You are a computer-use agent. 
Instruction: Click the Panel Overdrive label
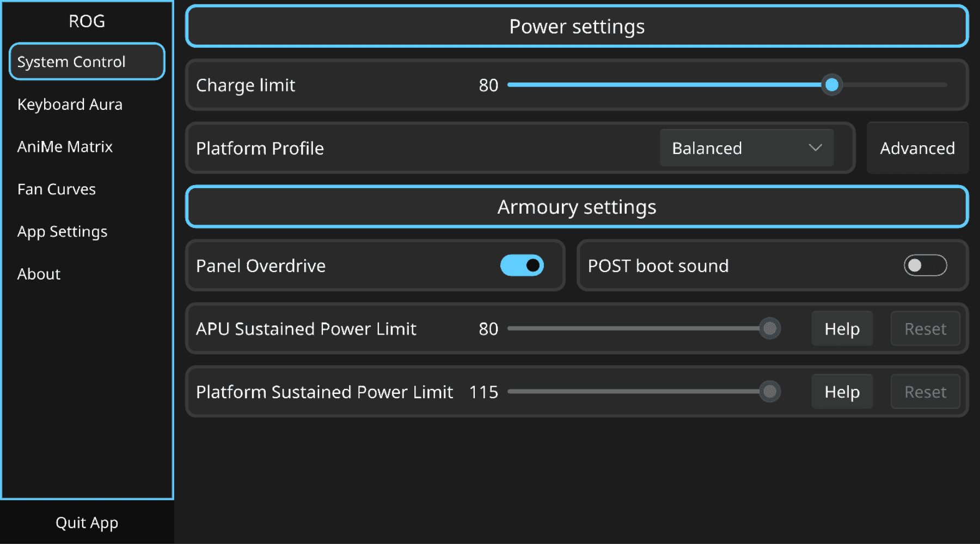coord(261,265)
